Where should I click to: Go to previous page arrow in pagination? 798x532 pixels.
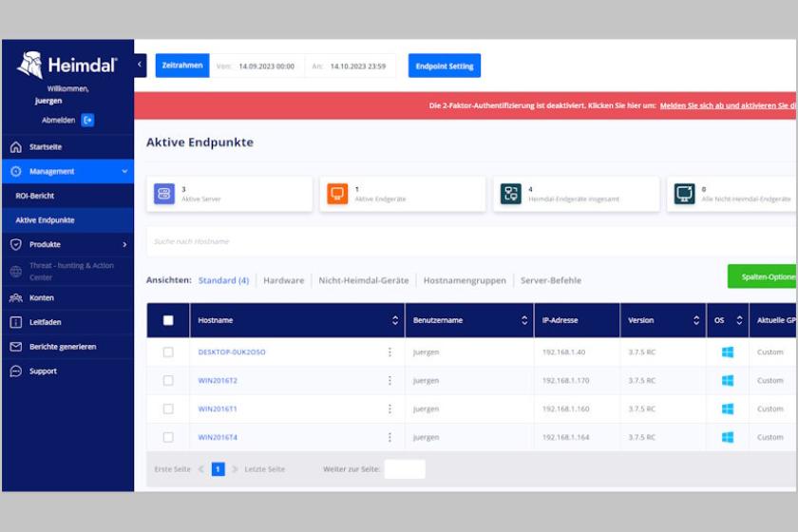click(x=201, y=469)
